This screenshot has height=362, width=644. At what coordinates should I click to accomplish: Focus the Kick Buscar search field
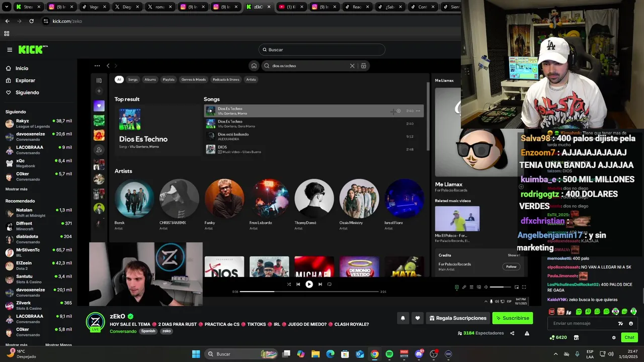pyautogui.click(x=322, y=50)
